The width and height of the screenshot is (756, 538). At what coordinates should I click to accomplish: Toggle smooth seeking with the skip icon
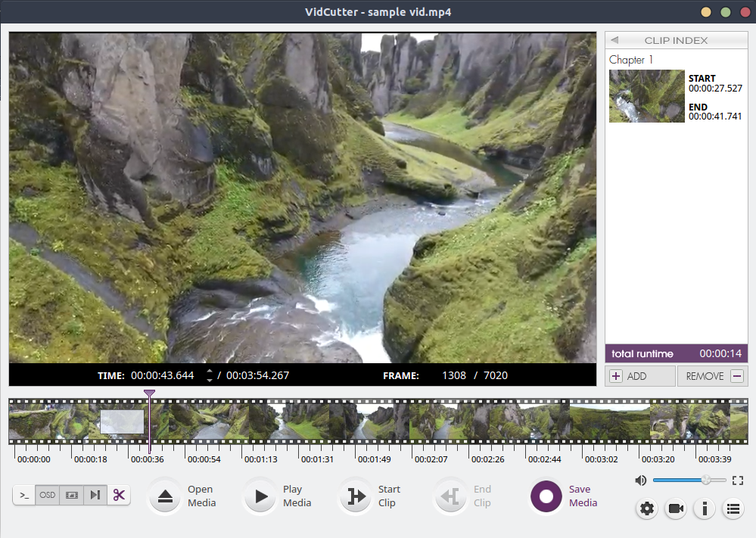[95, 494]
